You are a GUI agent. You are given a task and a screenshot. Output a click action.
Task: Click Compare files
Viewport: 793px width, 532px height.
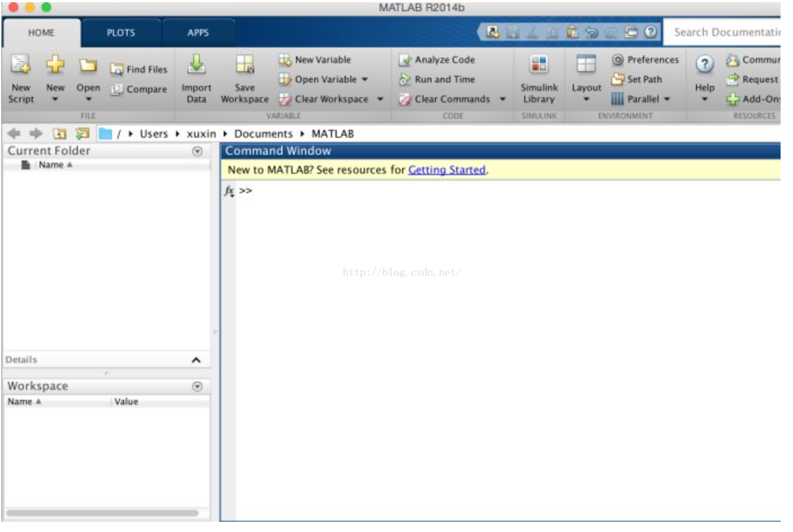click(x=139, y=89)
